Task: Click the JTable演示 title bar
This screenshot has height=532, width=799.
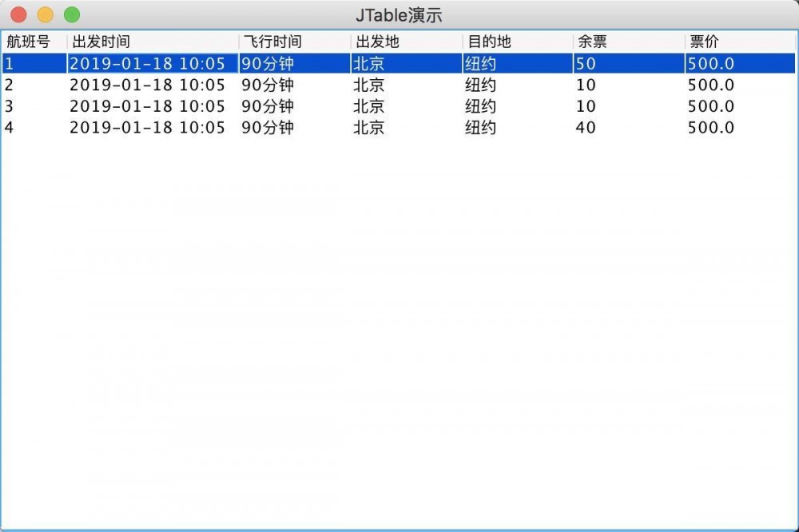Action: click(x=399, y=14)
